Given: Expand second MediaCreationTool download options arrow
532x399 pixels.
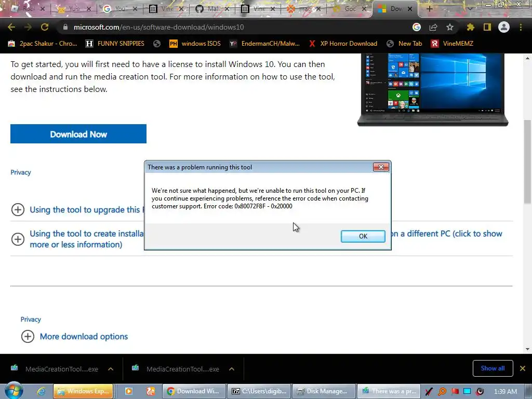Looking at the screenshot, I should pyautogui.click(x=232, y=369).
